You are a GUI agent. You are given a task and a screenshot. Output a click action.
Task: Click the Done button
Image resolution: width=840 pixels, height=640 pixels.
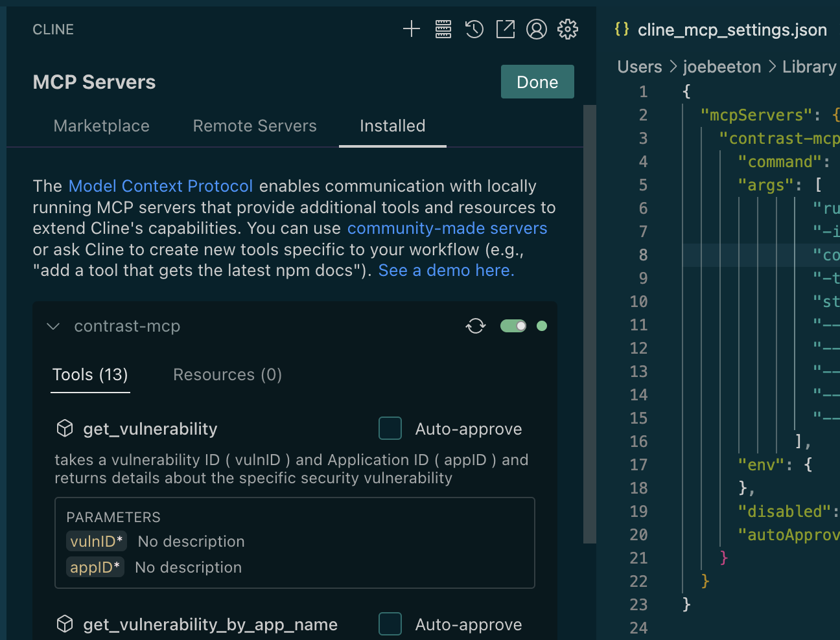tap(537, 82)
